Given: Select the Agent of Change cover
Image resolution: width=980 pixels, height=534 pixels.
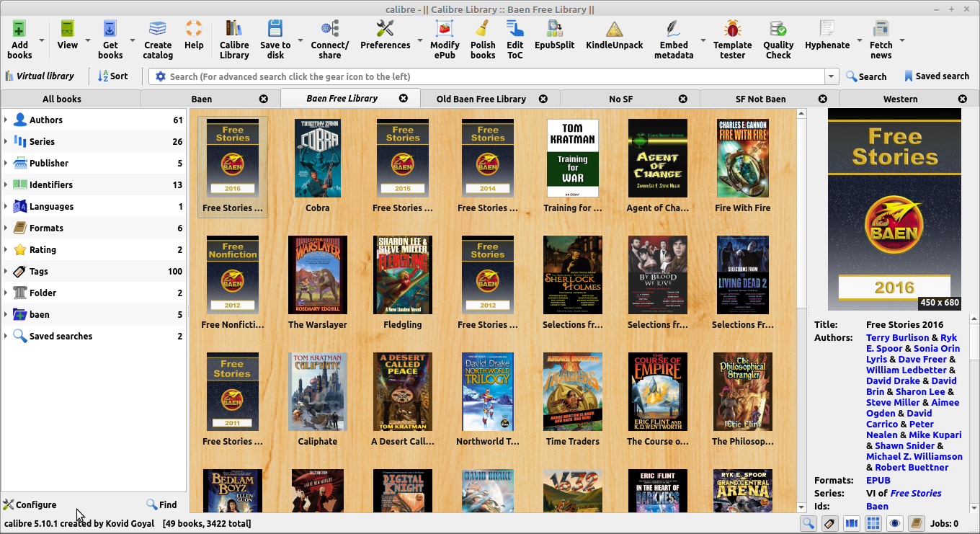Looking at the screenshot, I should pyautogui.click(x=658, y=159).
